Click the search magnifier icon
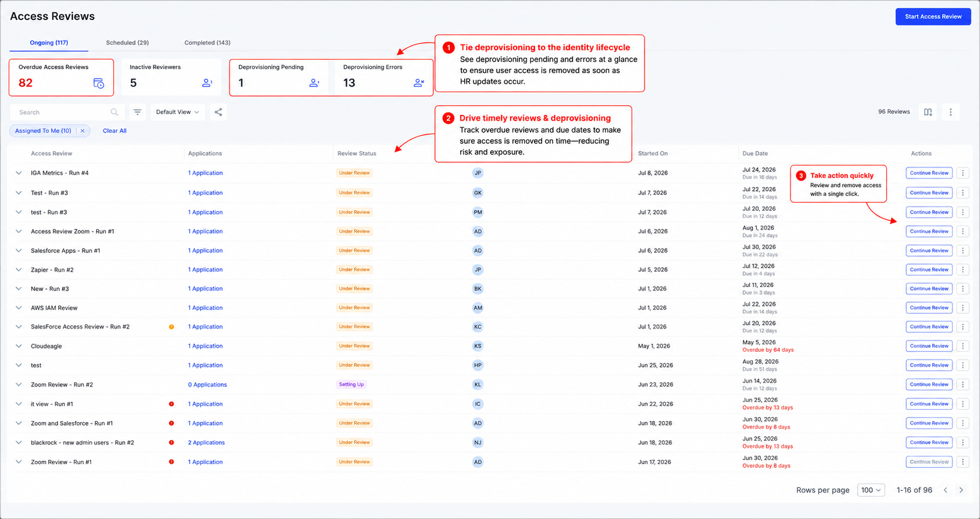The width and height of the screenshot is (980, 519). pyautogui.click(x=114, y=112)
